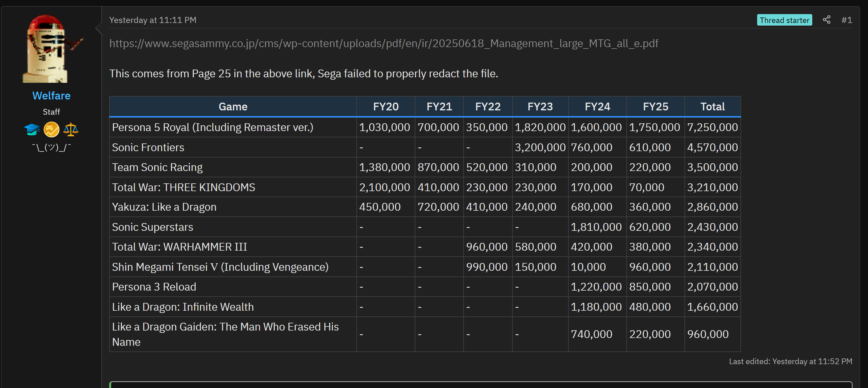
Task: Click Three Kingdoms FY20 value 2,100,000
Action: click(x=385, y=187)
